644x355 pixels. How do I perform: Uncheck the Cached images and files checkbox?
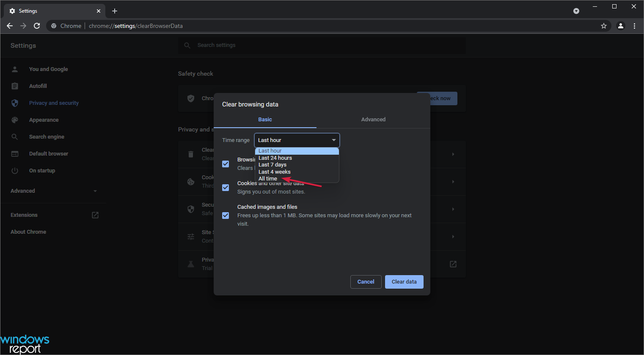coord(226,215)
